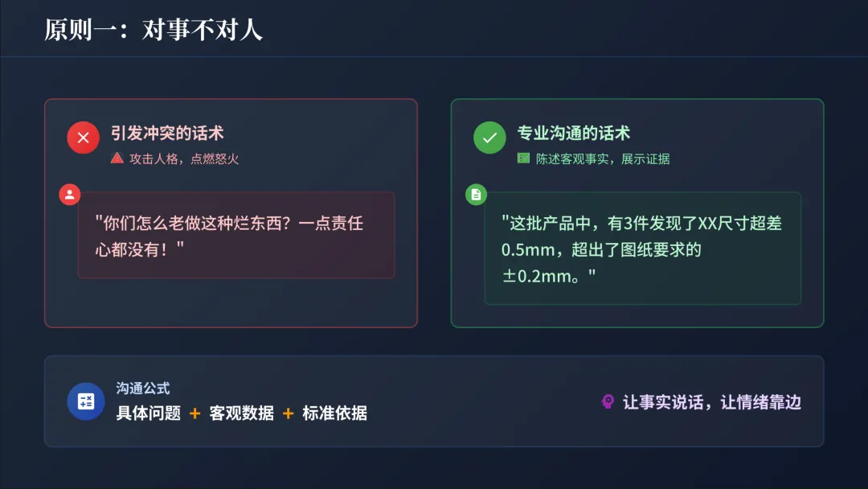
Task: Click the plus sign after 具体问题
Action: (x=194, y=413)
